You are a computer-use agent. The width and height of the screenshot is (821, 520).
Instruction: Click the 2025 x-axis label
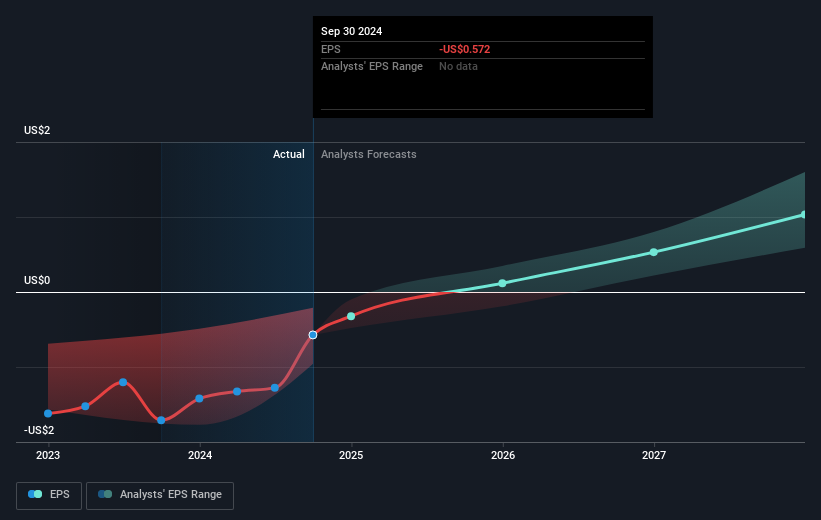[351, 455]
